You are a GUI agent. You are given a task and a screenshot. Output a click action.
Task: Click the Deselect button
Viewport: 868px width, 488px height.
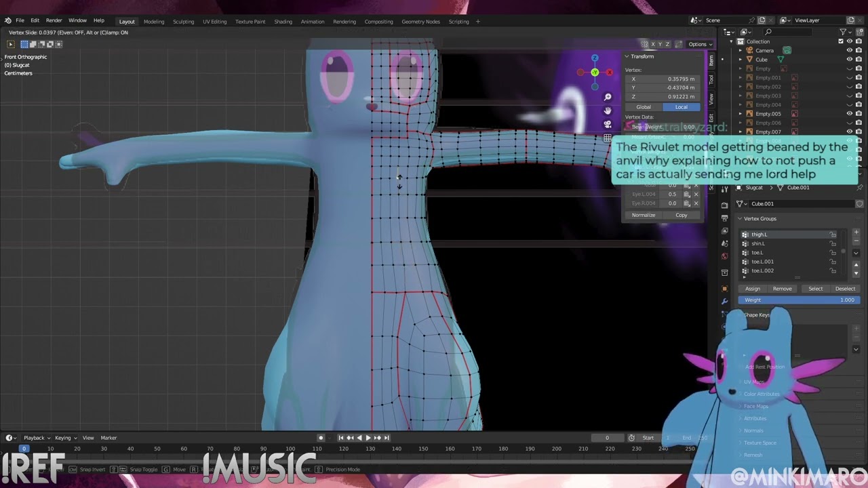845,289
